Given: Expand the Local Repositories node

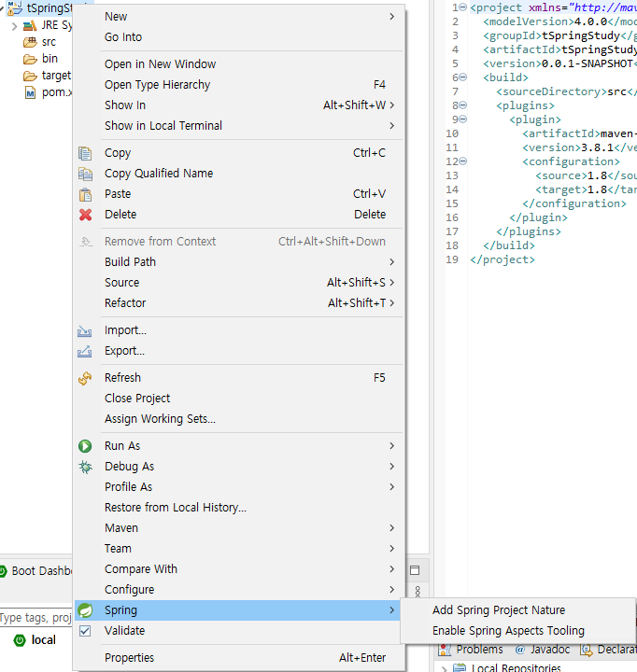Looking at the screenshot, I should (445, 668).
